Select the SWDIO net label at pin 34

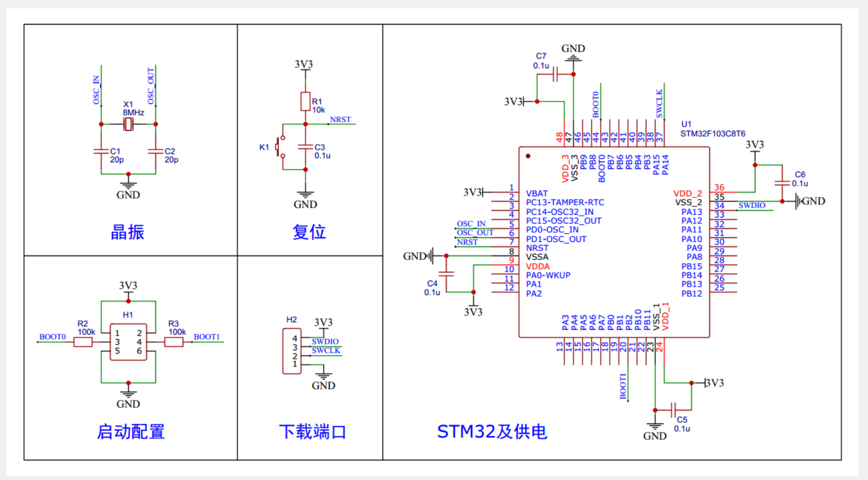pyautogui.click(x=752, y=206)
